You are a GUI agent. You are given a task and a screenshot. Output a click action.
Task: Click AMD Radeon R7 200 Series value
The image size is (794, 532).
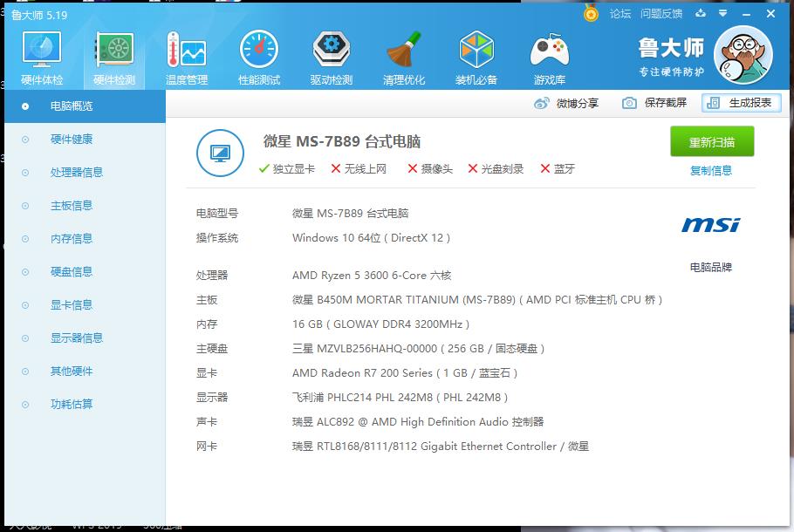[x=405, y=373]
